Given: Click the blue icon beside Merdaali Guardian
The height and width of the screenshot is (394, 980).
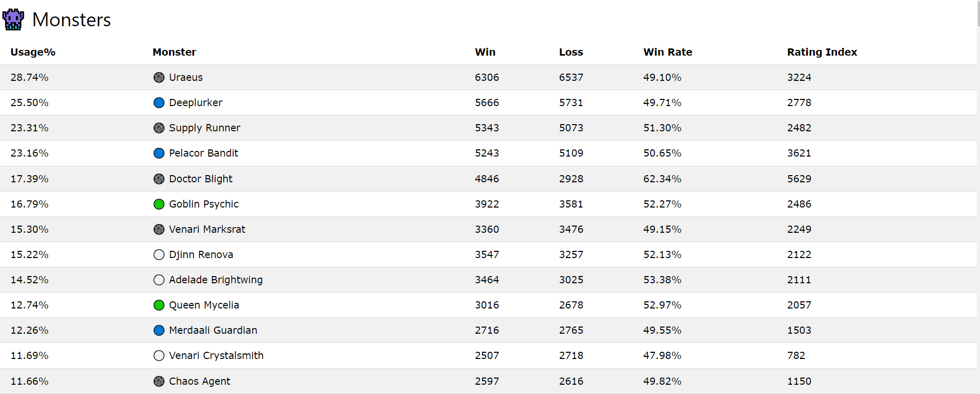Looking at the screenshot, I should click(159, 330).
